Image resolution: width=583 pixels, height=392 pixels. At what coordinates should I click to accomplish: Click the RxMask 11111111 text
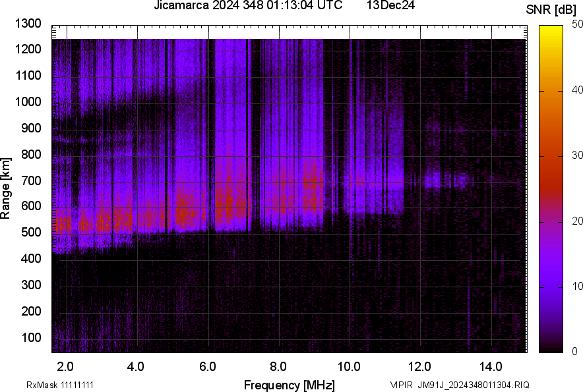pyautogui.click(x=64, y=385)
